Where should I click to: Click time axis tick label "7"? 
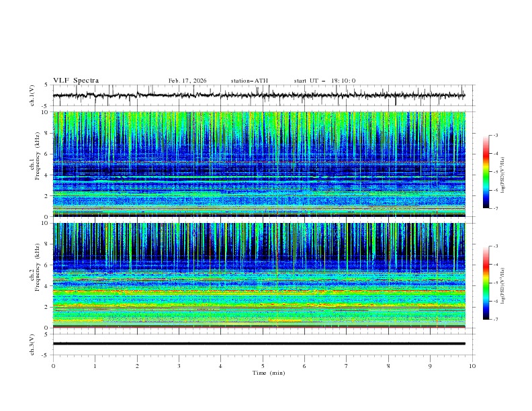pyautogui.click(x=347, y=366)
